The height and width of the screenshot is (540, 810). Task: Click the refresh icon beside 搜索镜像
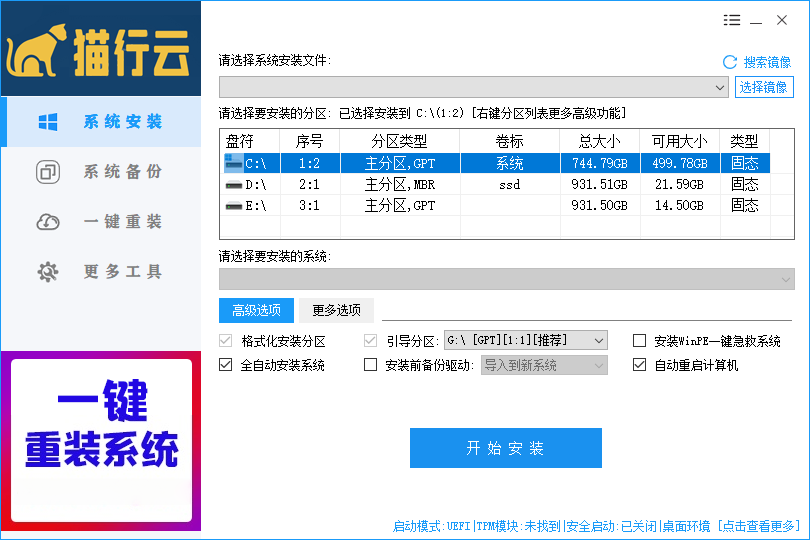pyautogui.click(x=729, y=62)
